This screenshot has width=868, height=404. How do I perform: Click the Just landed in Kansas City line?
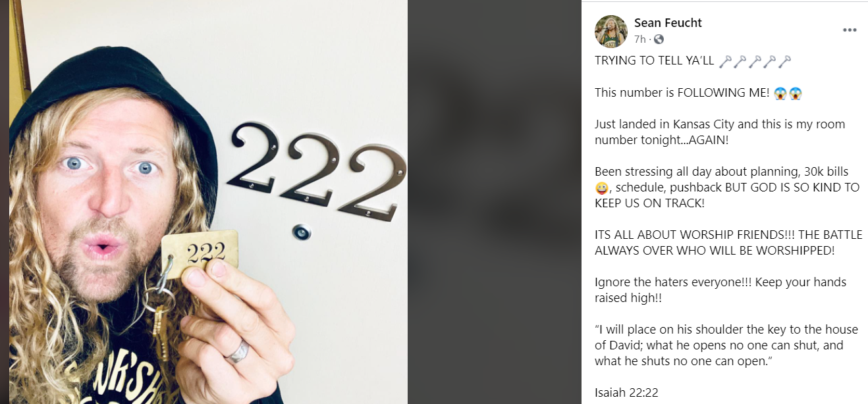pyautogui.click(x=720, y=132)
